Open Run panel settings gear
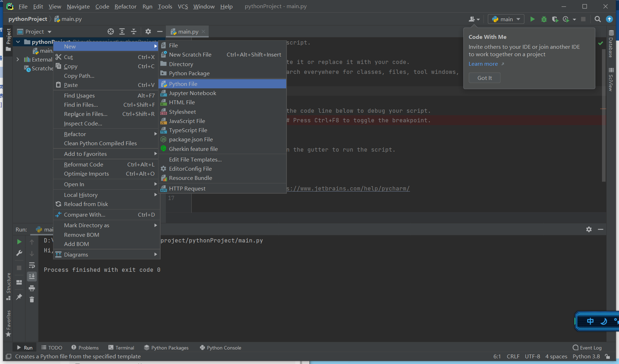 [589, 229]
